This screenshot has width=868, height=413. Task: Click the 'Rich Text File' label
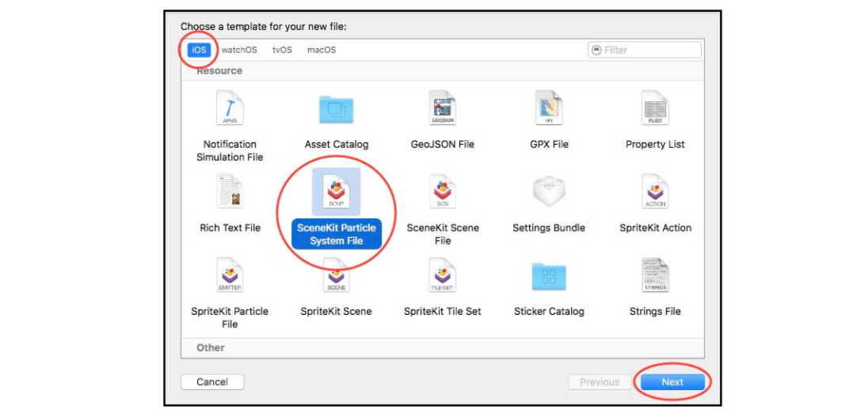pyautogui.click(x=230, y=228)
